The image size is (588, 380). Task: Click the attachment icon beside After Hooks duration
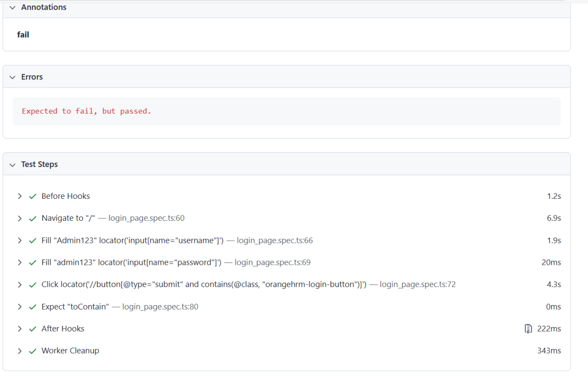pos(528,329)
